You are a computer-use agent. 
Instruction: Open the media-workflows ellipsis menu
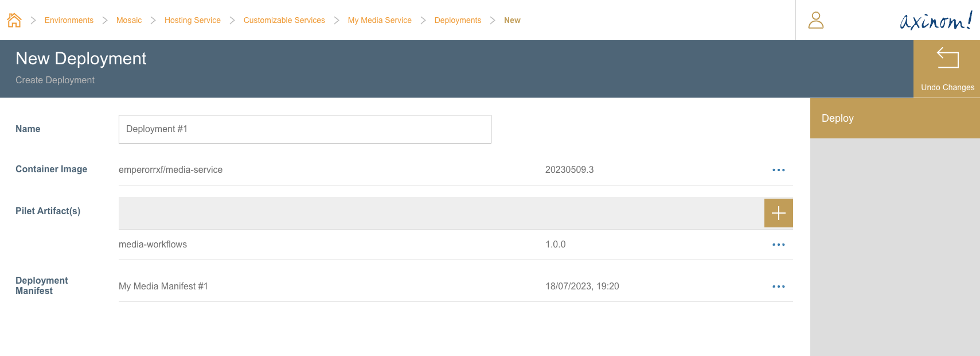(778, 245)
